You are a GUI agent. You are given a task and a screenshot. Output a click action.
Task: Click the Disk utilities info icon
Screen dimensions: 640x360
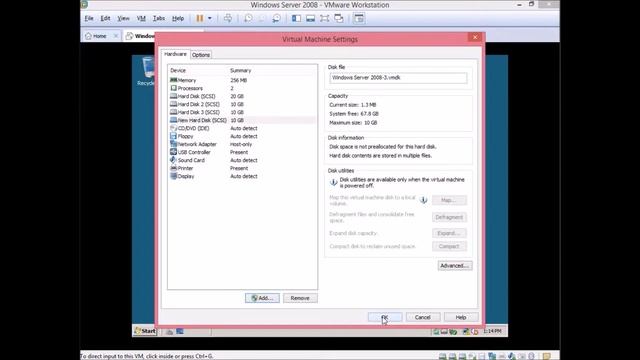(x=333, y=182)
